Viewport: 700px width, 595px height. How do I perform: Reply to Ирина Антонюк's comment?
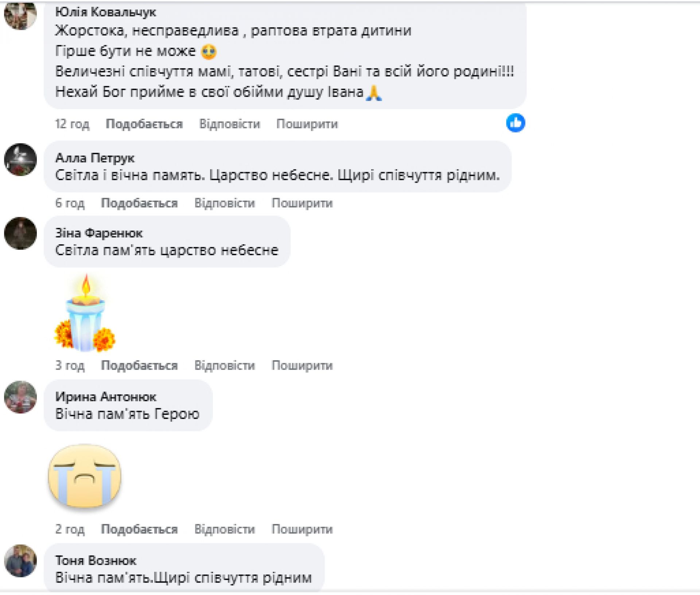[x=225, y=529]
